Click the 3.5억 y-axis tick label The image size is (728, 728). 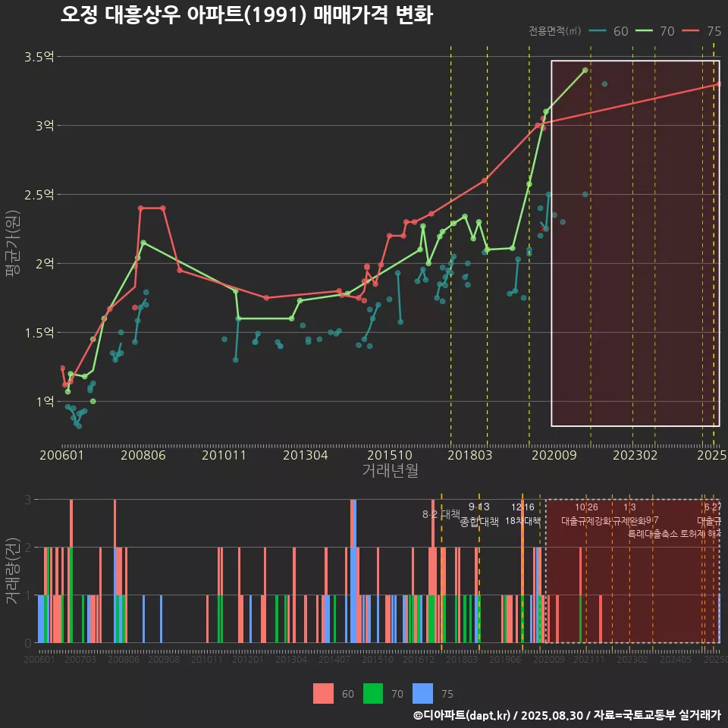(x=39, y=57)
